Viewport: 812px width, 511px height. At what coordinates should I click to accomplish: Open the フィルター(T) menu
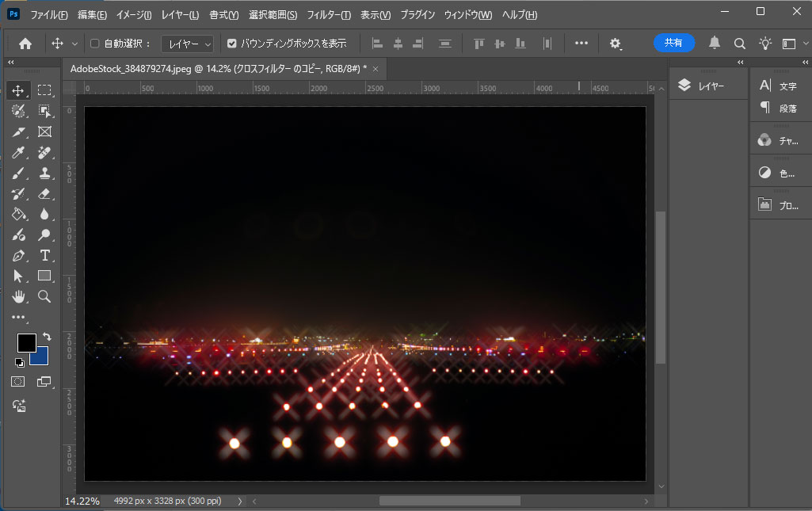[329, 15]
